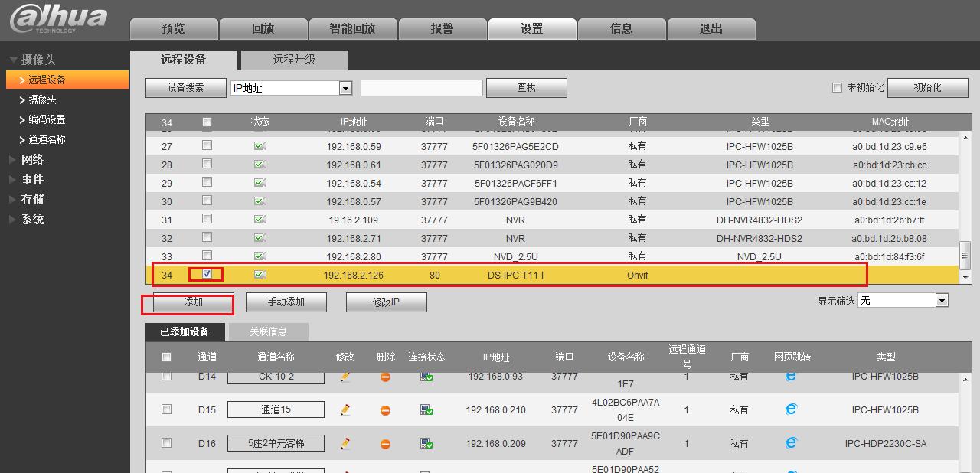This screenshot has width=980, height=473.
Task: Switch to the 回放 tab
Action: tap(263, 28)
